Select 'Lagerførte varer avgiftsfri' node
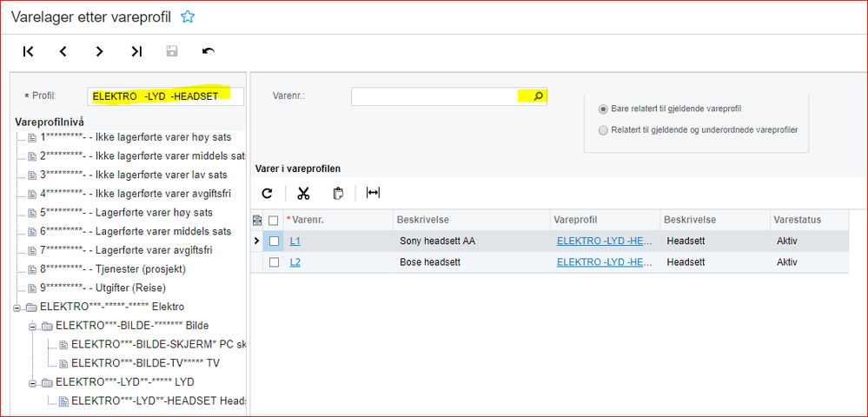The width and height of the screenshot is (868, 417). coord(126,249)
